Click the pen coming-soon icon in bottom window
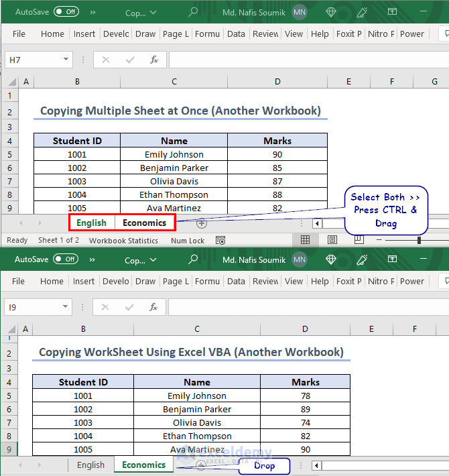 362,259
